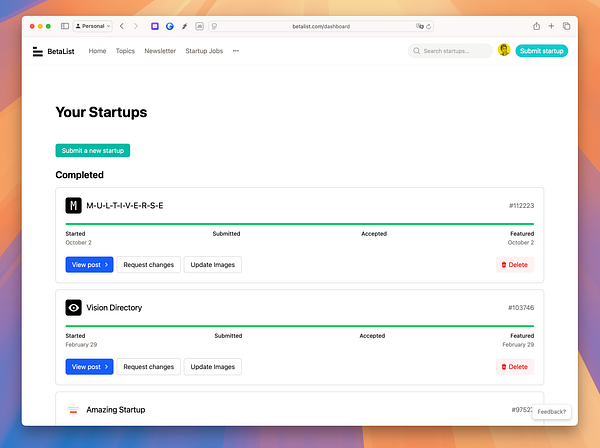The width and height of the screenshot is (600, 448).
Task: Delete the Vision Directory startup
Action: coord(515,367)
